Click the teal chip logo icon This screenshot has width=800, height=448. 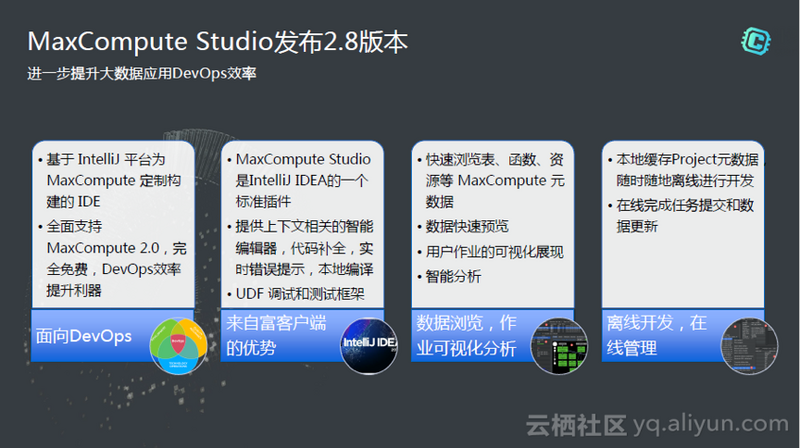756,41
